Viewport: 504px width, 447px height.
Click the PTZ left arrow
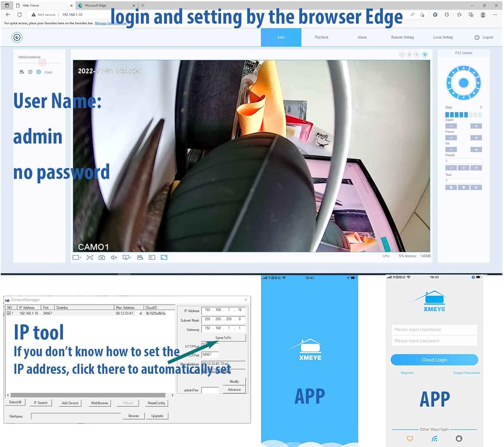pyautogui.click(x=449, y=83)
